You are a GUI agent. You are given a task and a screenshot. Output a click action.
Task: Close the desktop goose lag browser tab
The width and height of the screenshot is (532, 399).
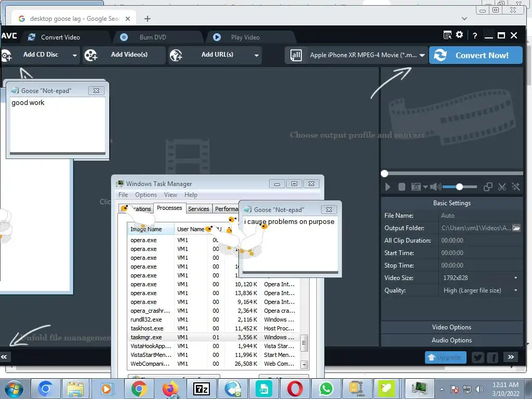click(128, 19)
